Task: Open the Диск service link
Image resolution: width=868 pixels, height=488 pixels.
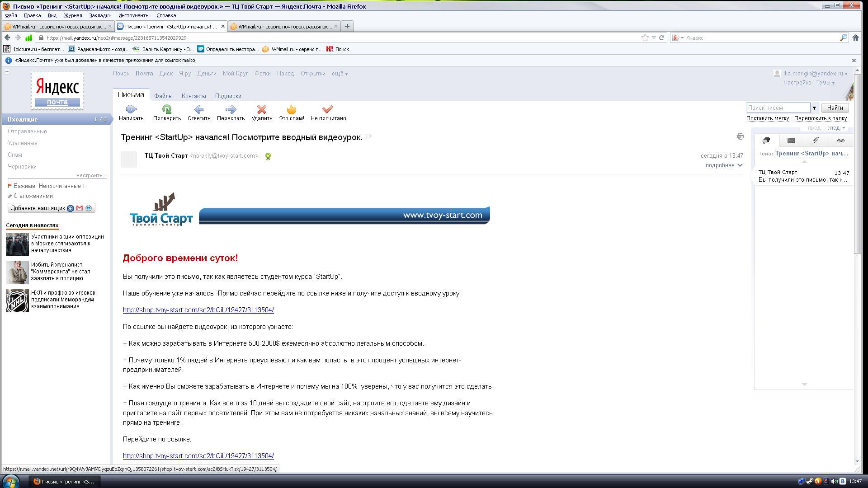Action: click(x=166, y=74)
